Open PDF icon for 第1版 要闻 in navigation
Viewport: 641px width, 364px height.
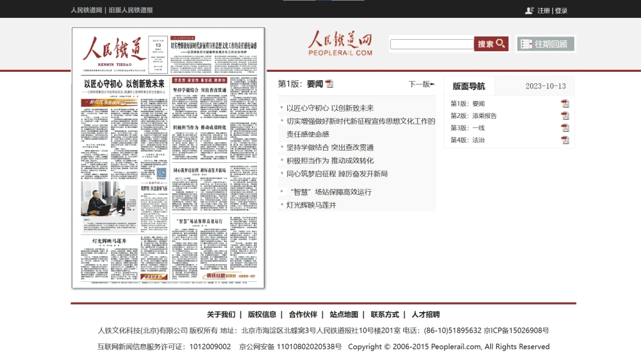coord(565,103)
